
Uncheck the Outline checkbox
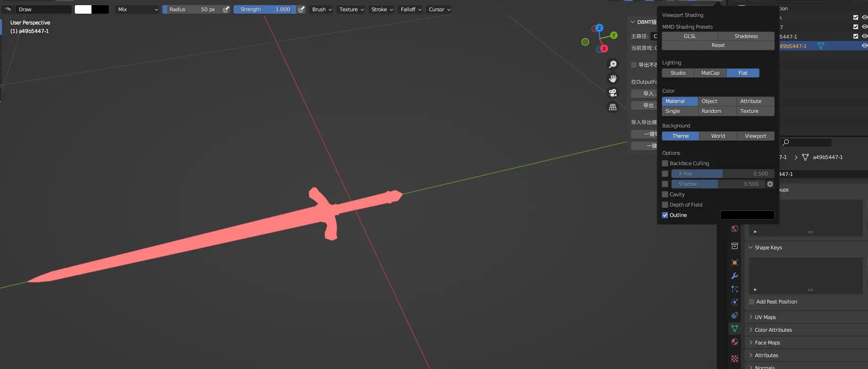[665, 215]
